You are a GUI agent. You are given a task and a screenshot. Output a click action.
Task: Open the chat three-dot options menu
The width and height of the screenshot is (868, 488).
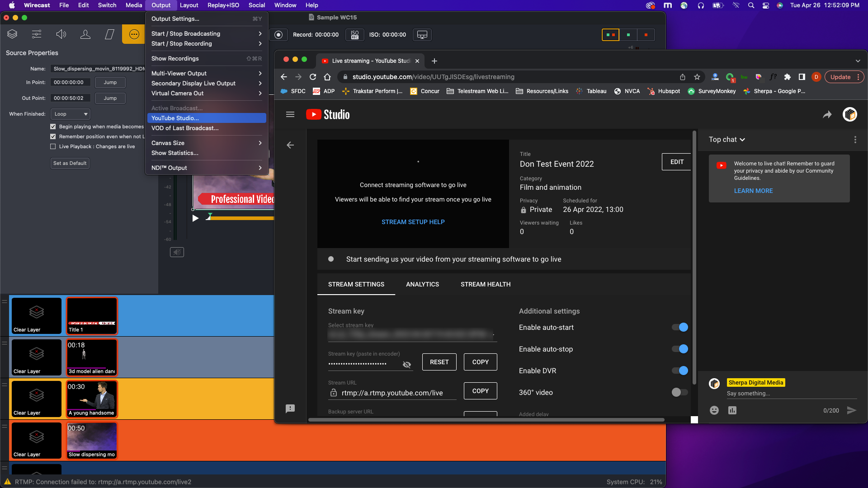pos(855,140)
